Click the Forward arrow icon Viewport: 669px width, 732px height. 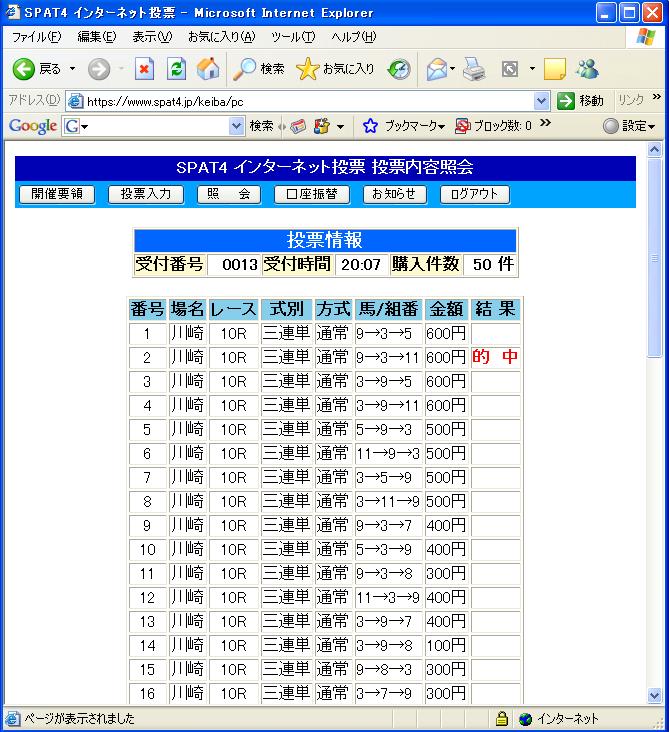(x=99, y=69)
